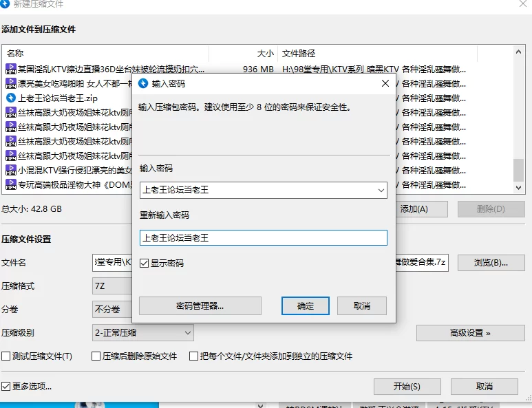
Task: Sort the list by 文件路径 column header
Action: 377,53
